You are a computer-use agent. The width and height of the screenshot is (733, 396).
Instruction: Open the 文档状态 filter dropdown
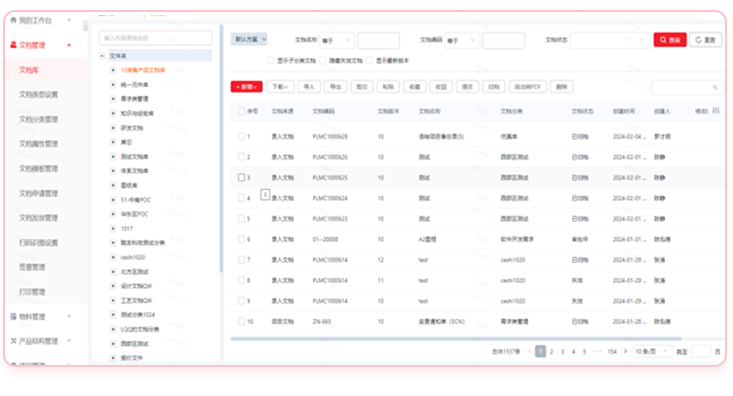(610, 40)
